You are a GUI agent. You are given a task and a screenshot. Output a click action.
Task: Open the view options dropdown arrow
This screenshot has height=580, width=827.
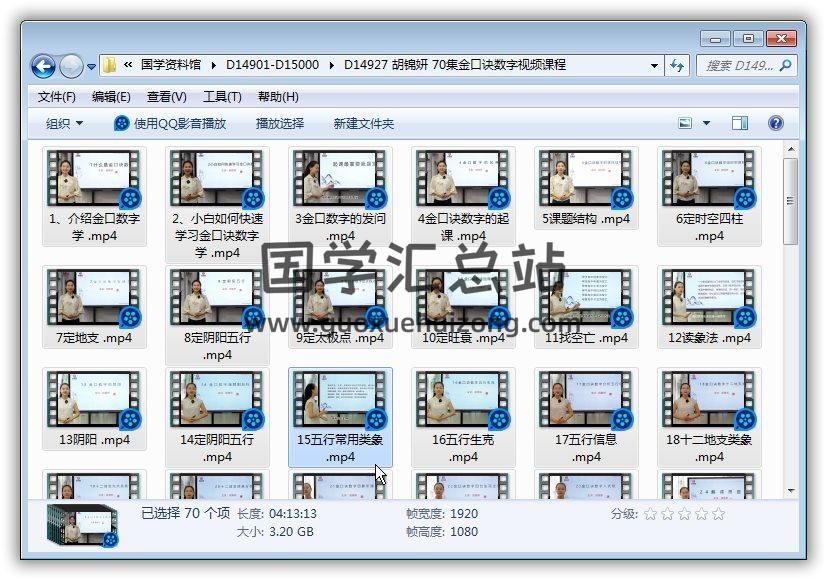tap(706, 123)
